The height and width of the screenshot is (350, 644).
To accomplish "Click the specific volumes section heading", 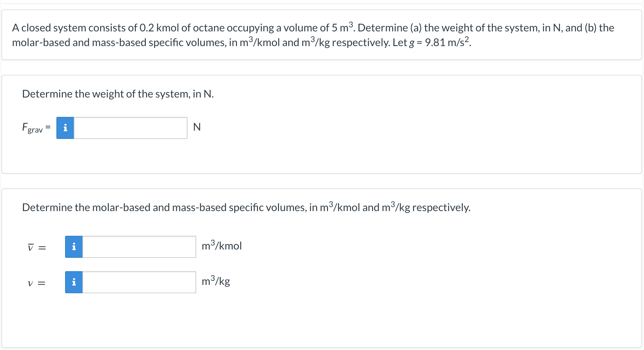I will click(246, 207).
